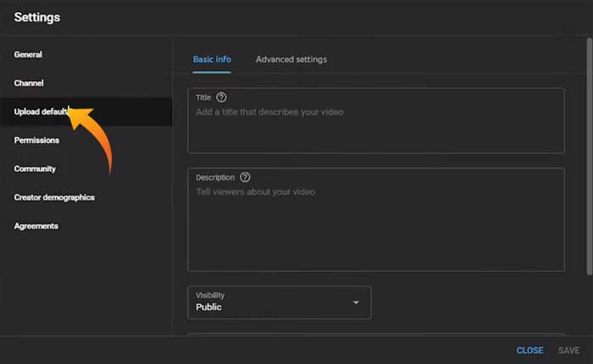Click the SAVE button

568,350
